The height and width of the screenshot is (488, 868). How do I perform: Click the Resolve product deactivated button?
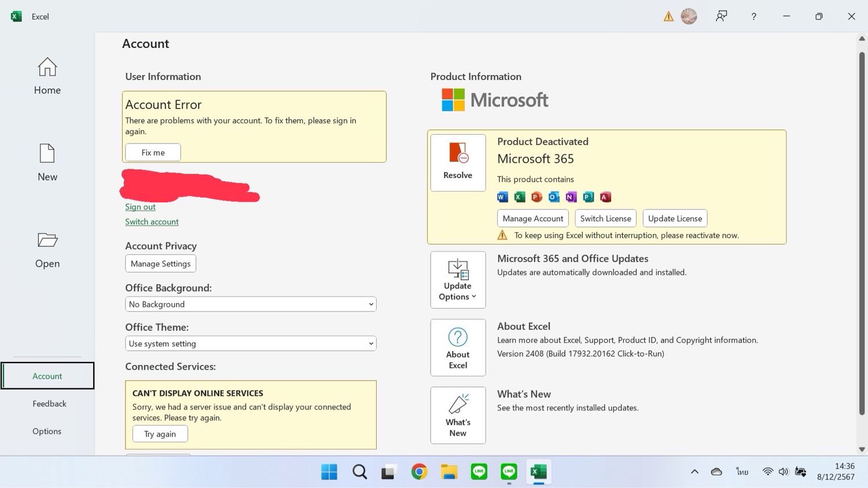click(x=458, y=162)
